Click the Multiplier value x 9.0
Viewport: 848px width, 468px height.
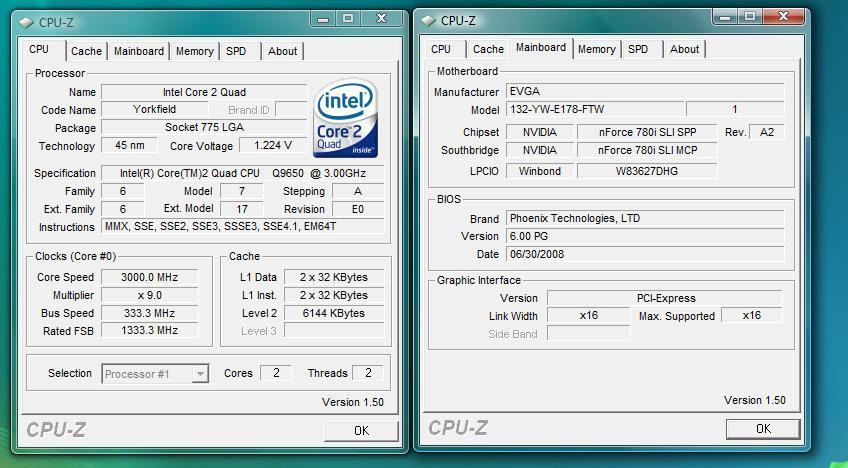[149, 295]
